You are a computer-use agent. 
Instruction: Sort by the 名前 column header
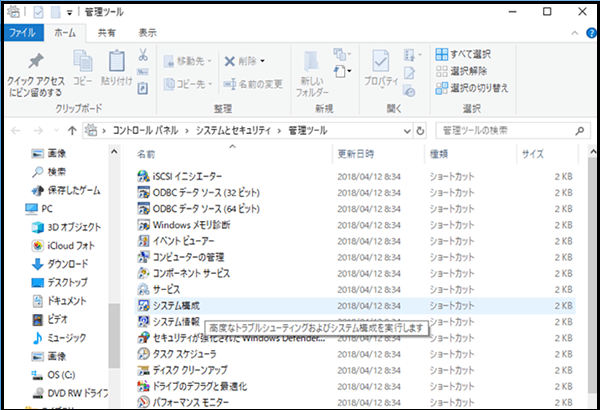(x=146, y=154)
